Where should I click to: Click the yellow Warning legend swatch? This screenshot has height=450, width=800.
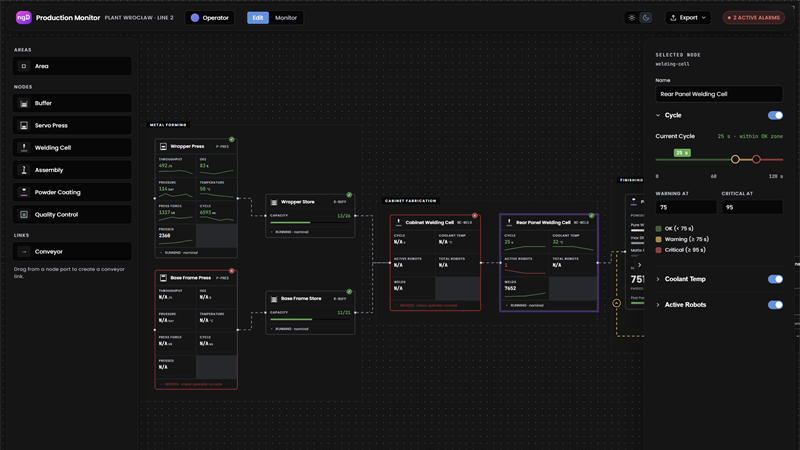click(658, 239)
